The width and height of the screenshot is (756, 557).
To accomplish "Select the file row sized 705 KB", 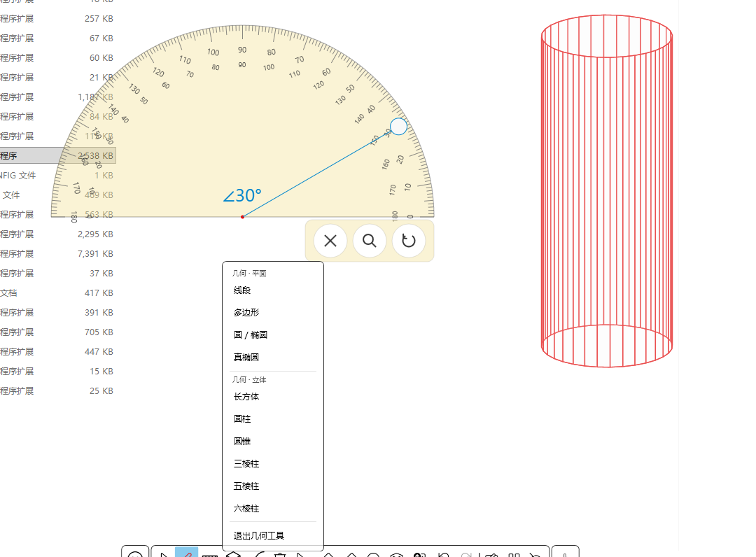I will [x=58, y=332].
